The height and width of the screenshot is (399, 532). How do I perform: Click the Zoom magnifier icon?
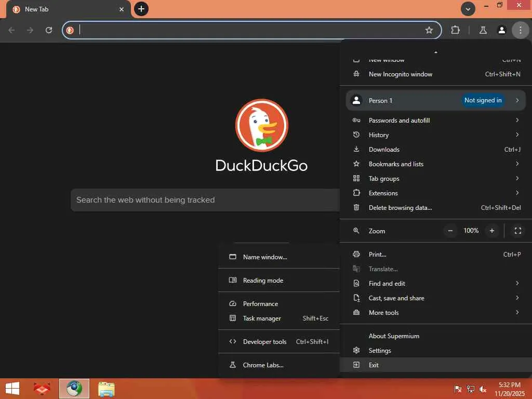356,231
